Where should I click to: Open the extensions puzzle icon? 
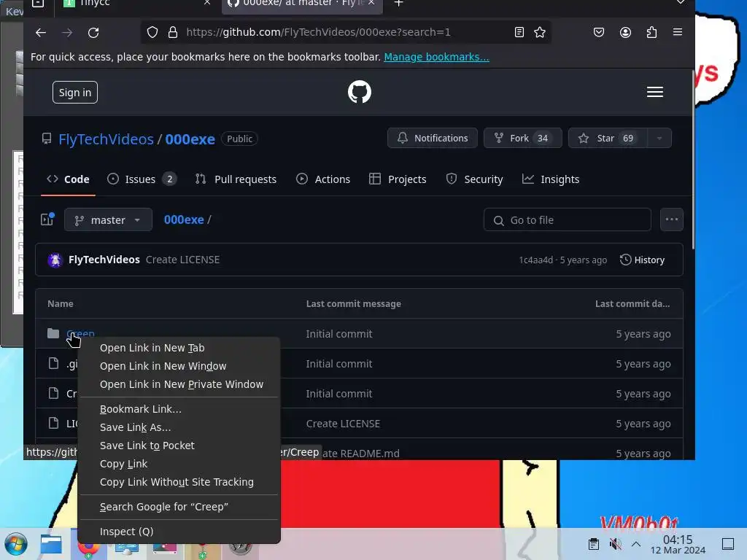(x=651, y=32)
